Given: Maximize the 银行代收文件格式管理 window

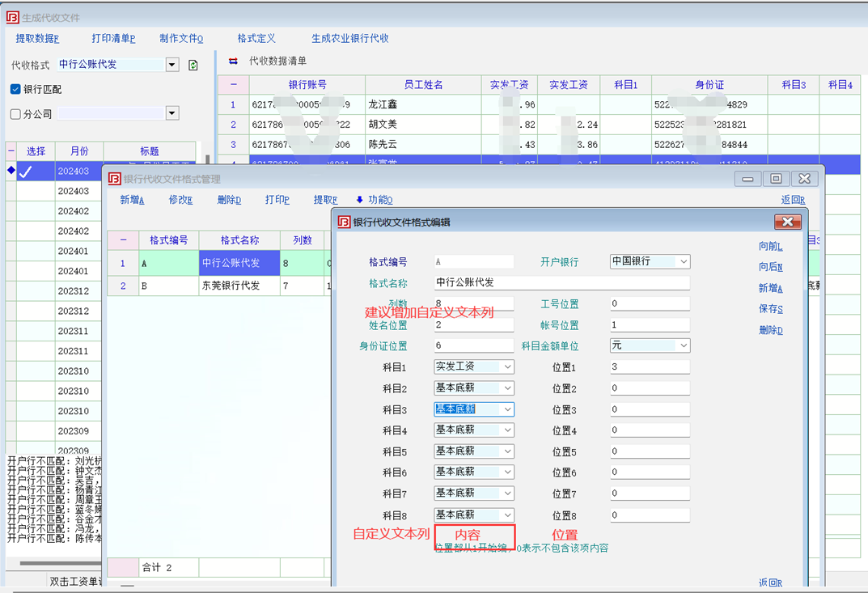Looking at the screenshot, I should (776, 179).
